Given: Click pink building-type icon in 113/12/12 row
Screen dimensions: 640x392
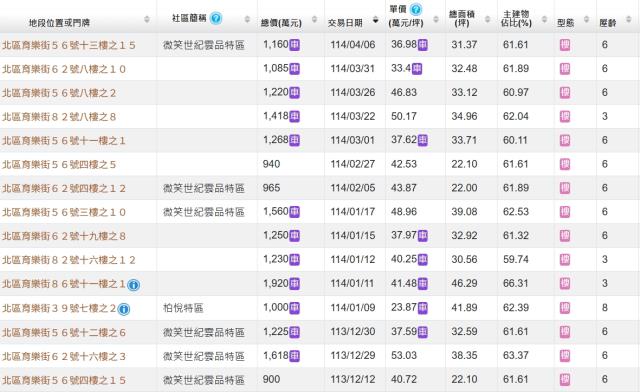Looking at the screenshot, I should tap(565, 380).
